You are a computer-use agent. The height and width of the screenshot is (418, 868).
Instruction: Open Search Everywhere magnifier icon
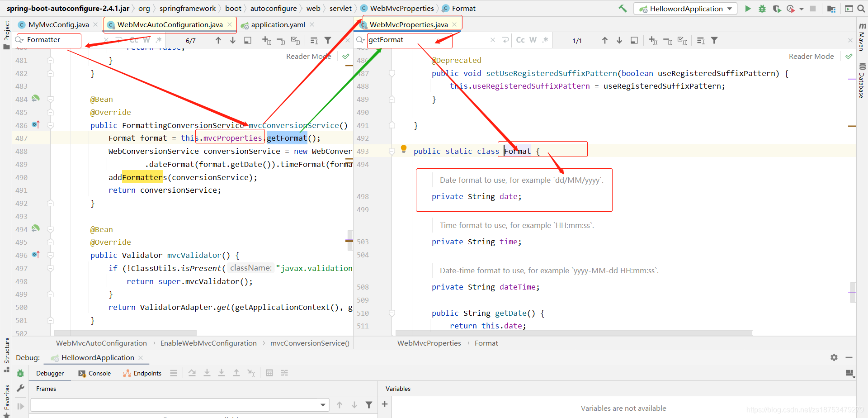(x=861, y=9)
